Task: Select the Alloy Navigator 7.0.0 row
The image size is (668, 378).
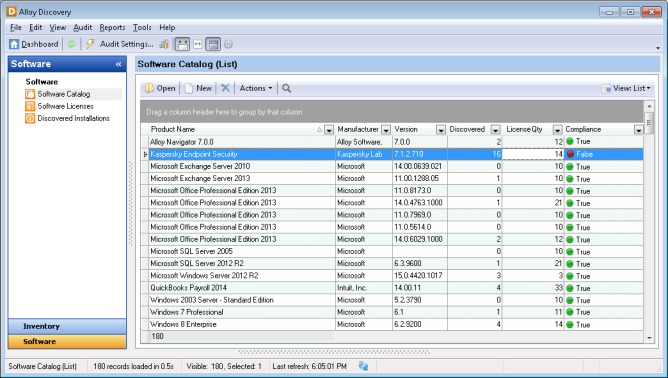Action: point(392,142)
